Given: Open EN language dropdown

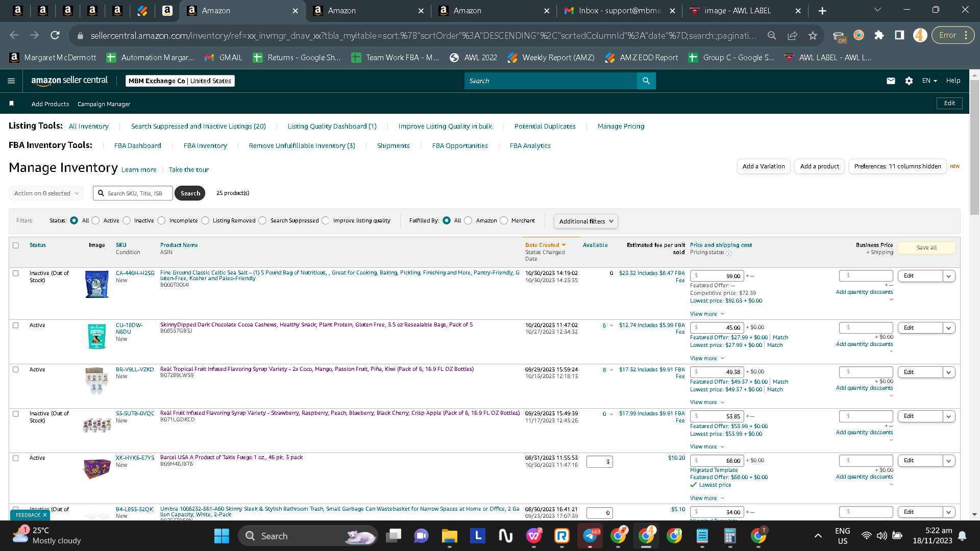Looking at the screenshot, I should tap(929, 81).
